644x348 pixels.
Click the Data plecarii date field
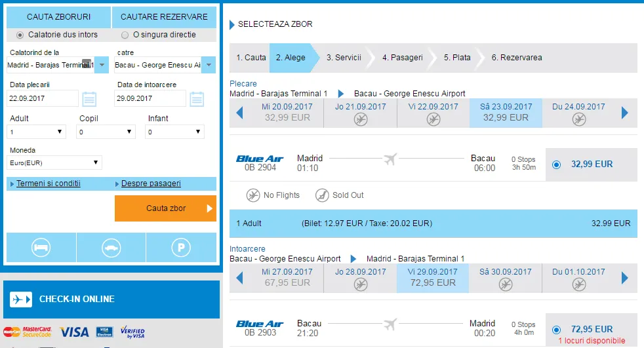[x=43, y=98]
